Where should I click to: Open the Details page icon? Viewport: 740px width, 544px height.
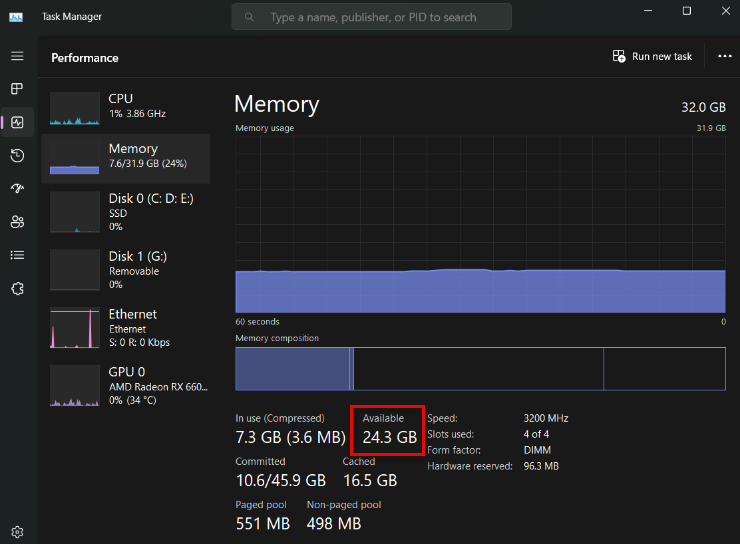click(17, 255)
